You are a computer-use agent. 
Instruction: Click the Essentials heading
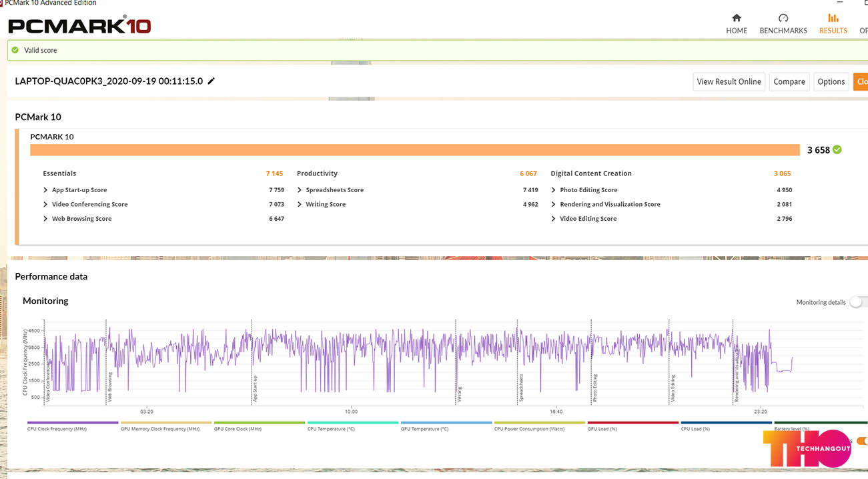(x=59, y=173)
